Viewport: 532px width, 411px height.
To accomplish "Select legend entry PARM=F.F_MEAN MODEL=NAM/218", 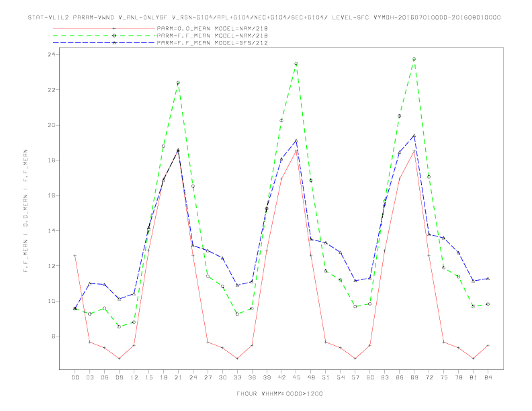I will click(x=212, y=36).
